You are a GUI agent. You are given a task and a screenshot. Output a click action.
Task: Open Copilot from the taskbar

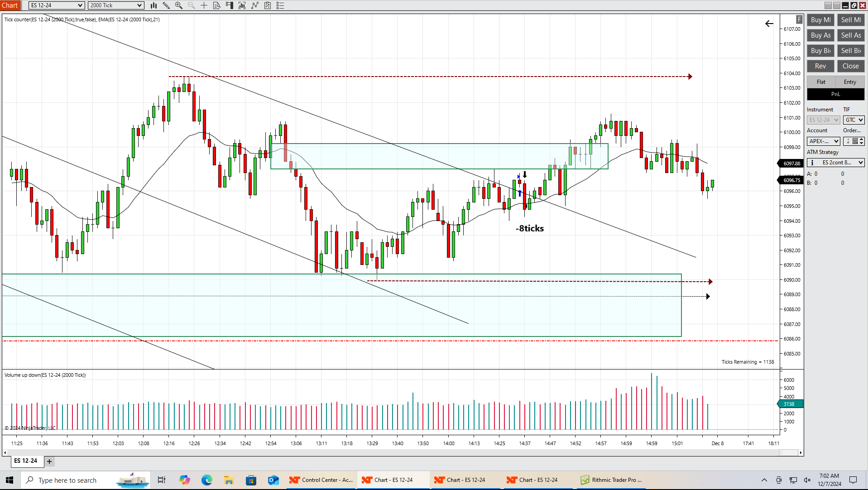pyautogui.click(x=184, y=480)
